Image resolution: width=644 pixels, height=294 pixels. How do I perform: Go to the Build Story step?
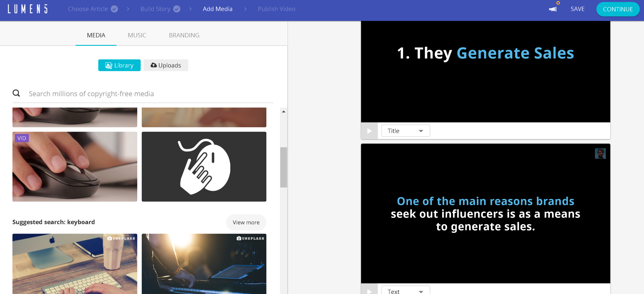155,9
